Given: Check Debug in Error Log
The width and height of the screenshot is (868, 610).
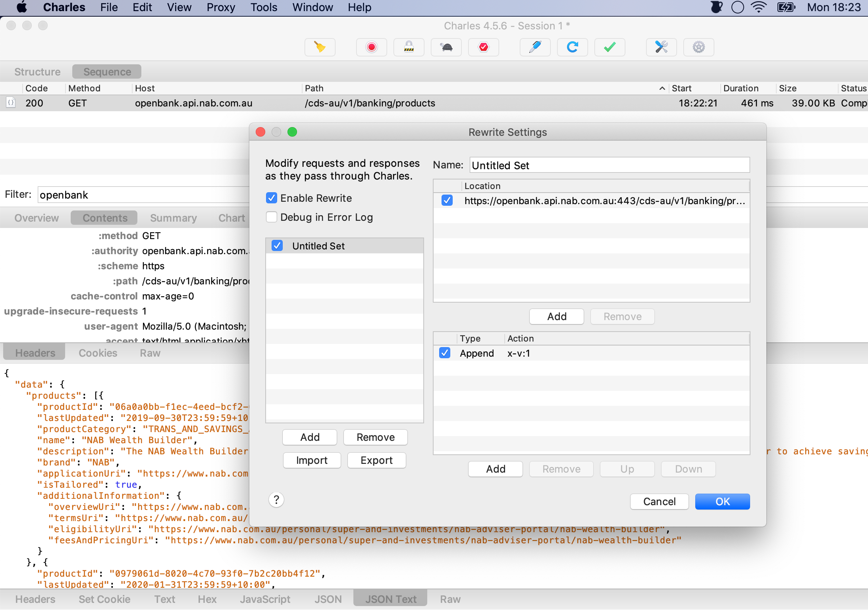Looking at the screenshot, I should [272, 217].
